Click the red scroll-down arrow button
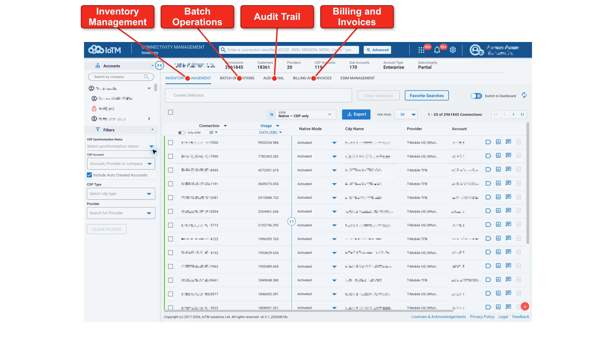616x364 pixels. 525,306
